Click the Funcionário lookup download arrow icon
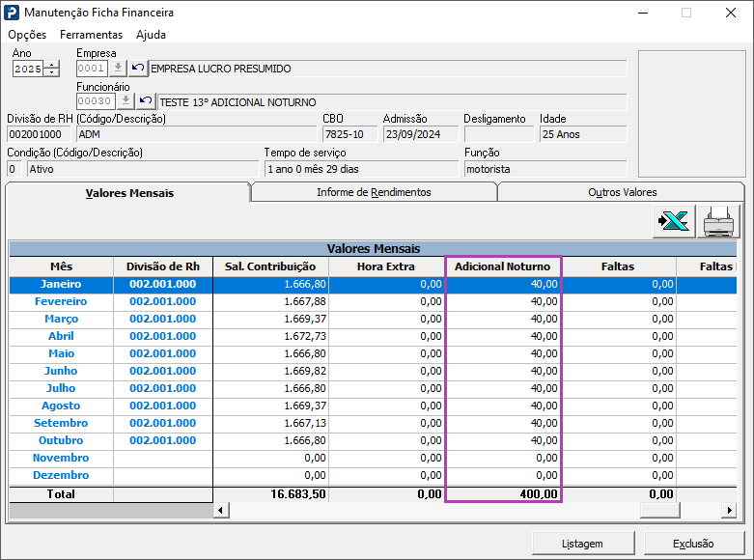Viewport: 754px width, 560px height. (126, 101)
